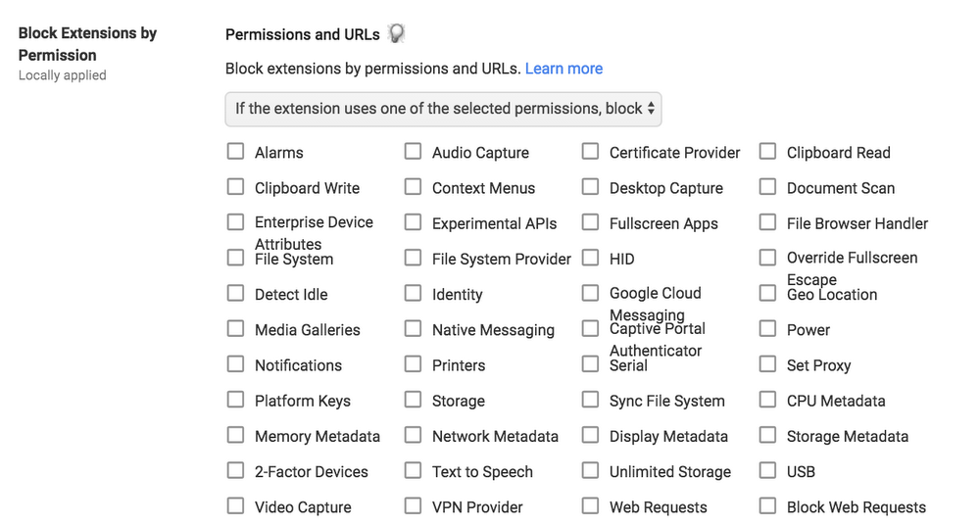Image resolution: width=980 pixels, height=526 pixels.
Task: Toggle the 2-Factor Devices checkbox
Action: click(235, 470)
